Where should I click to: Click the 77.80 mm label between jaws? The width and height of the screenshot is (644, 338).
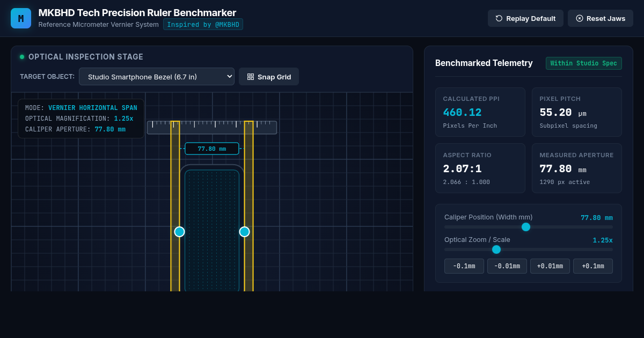[212, 149]
